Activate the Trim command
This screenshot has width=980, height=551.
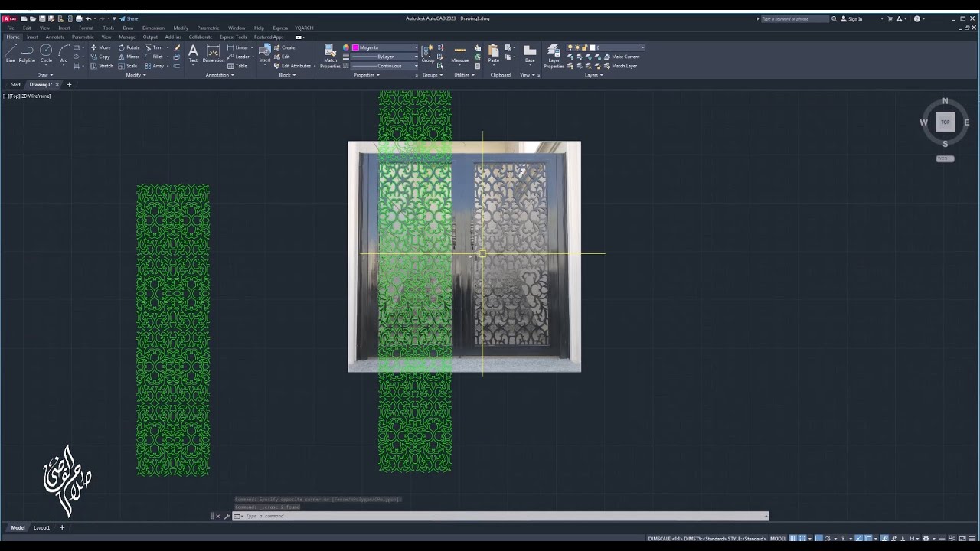tap(154, 47)
